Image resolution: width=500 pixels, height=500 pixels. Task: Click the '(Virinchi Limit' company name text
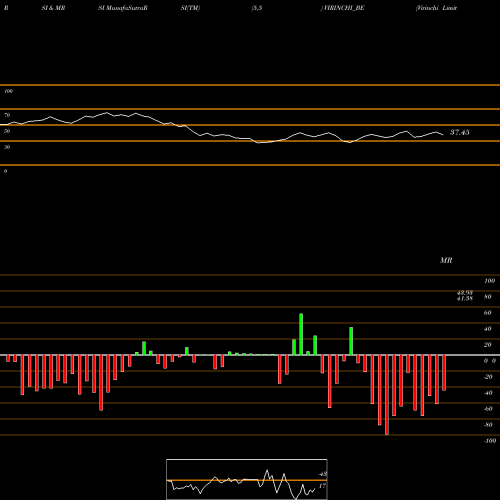tap(436, 8)
